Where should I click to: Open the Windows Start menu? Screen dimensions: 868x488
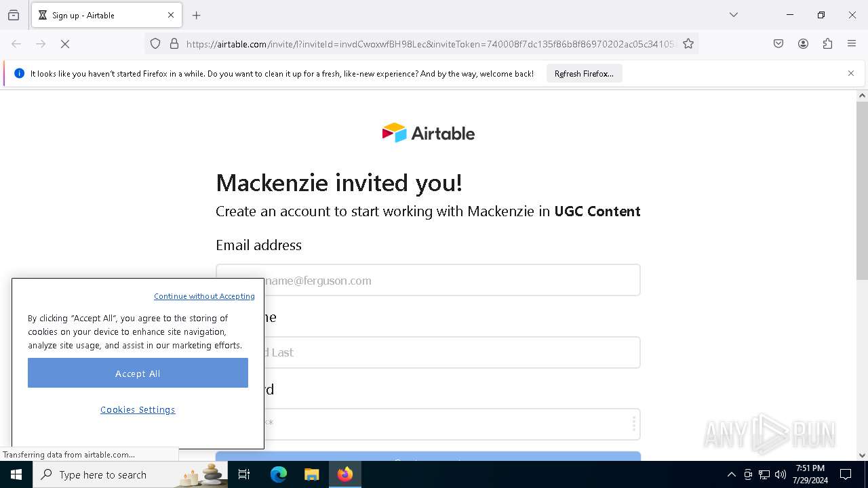16,474
